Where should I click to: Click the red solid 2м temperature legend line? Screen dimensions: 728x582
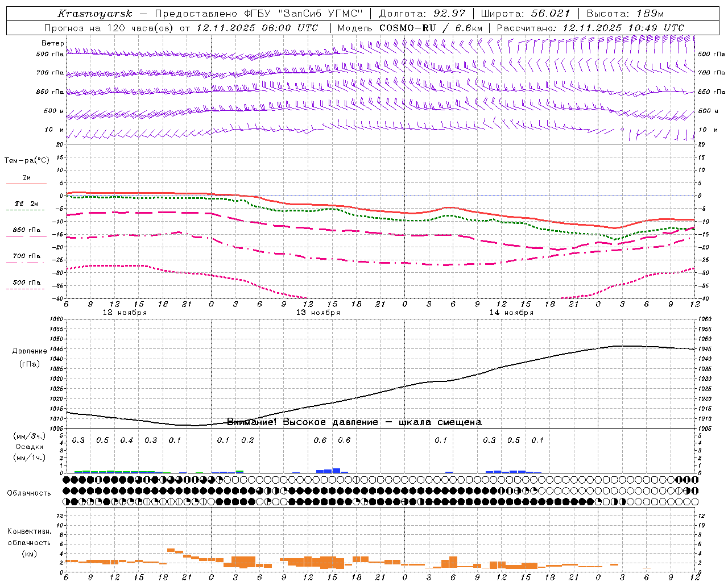26,183
